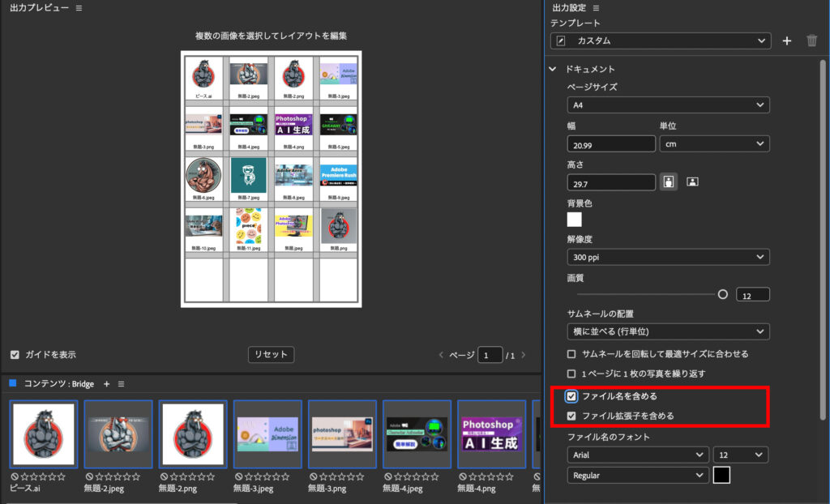Select the ピース.ai content thumbnail

(x=44, y=434)
